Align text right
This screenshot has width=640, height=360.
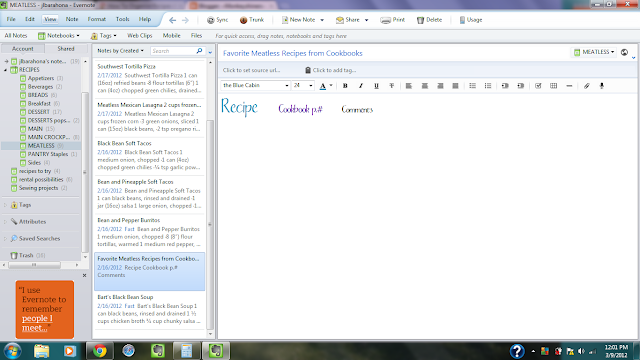(x=440, y=86)
